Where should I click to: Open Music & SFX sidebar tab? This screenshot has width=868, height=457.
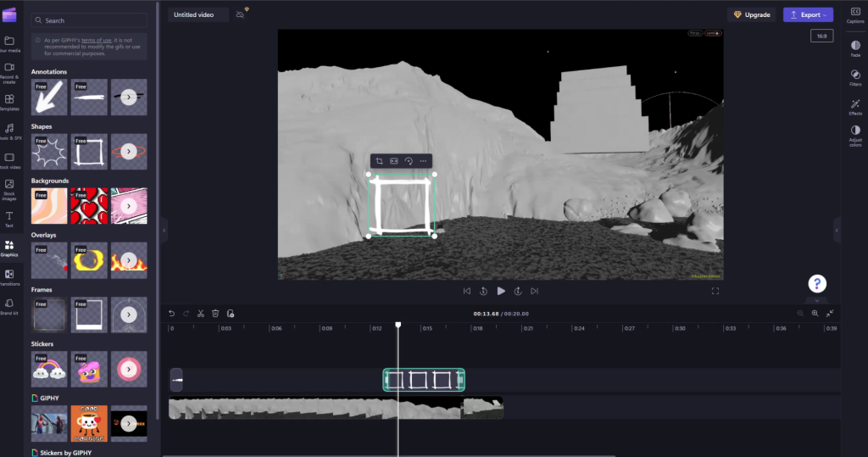point(9,131)
